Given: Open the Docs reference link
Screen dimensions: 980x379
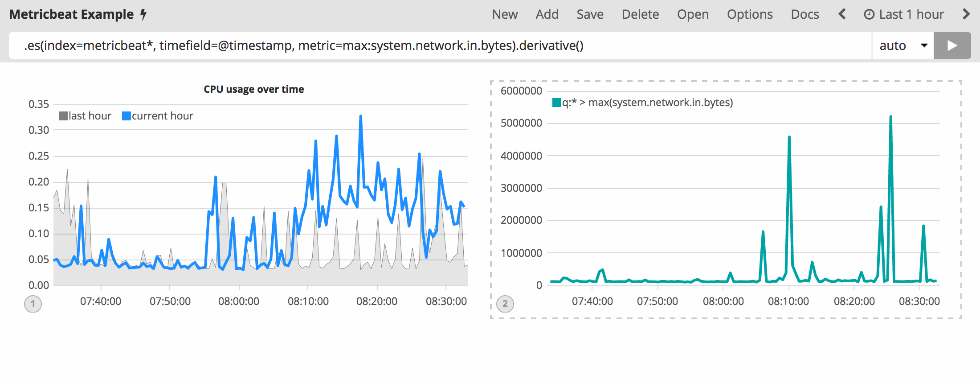Looking at the screenshot, I should (804, 14).
